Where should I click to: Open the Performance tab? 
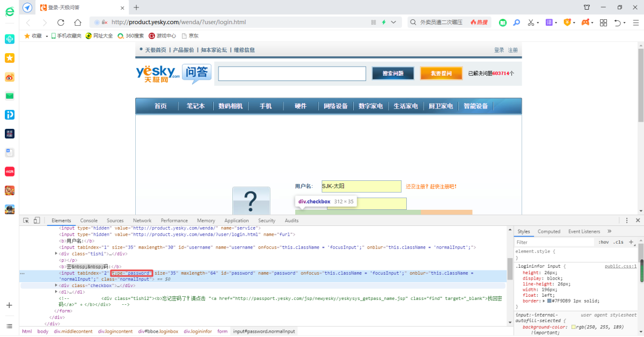174,221
